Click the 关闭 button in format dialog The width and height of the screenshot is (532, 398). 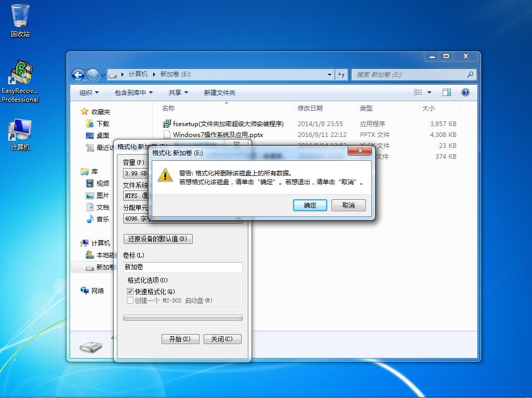click(222, 339)
